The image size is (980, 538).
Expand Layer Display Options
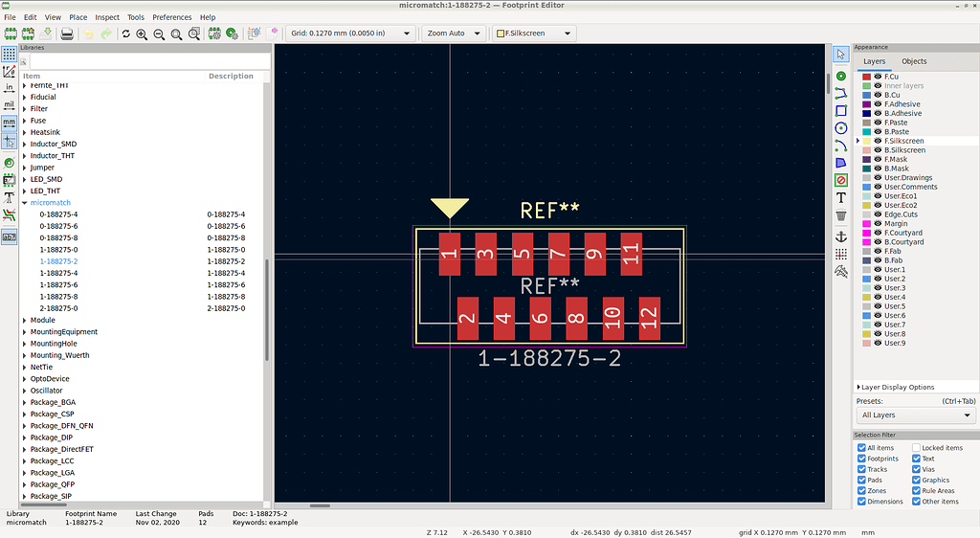tap(898, 387)
